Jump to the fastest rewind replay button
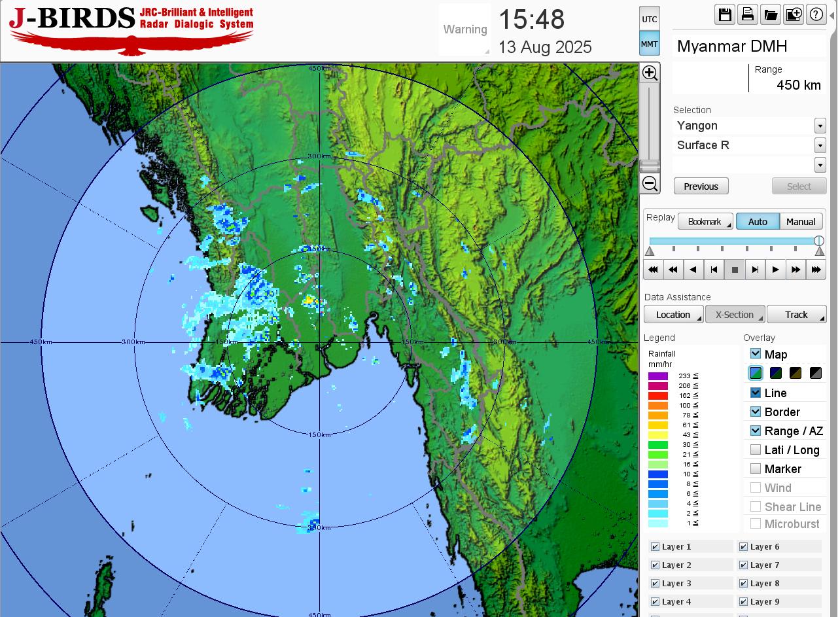Screen dimensions: 840x617 [x=653, y=270]
